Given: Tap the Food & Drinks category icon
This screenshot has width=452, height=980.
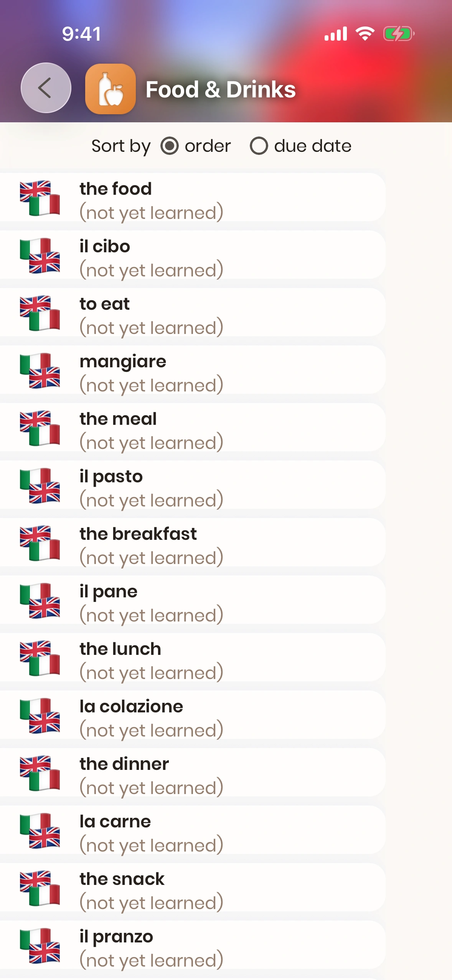Looking at the screenshot, I should (x=111, y=89).
